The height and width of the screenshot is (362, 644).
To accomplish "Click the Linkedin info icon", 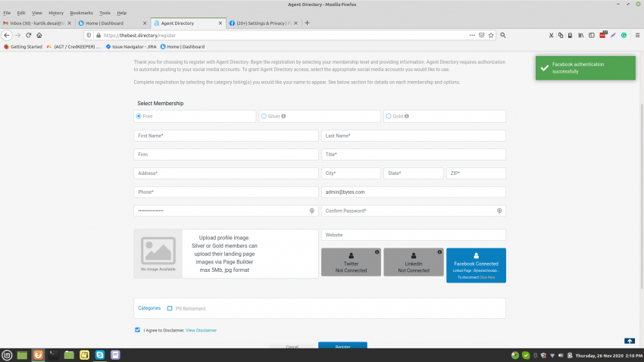I will tap(439, 252).
